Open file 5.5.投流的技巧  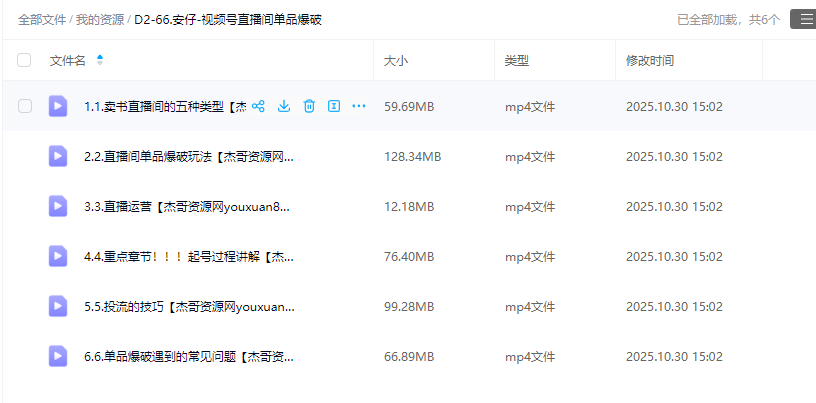(189, 306)
